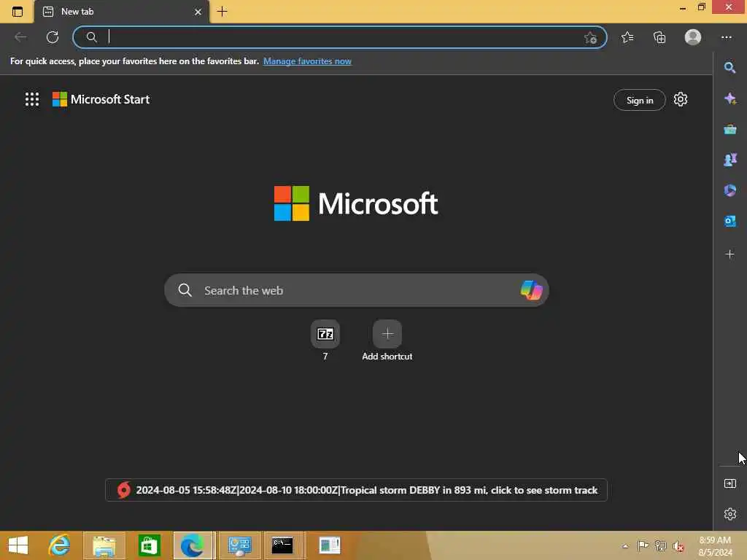Click the browser back arrow
The height and width of the screenshot is (560, 747).
20,37
